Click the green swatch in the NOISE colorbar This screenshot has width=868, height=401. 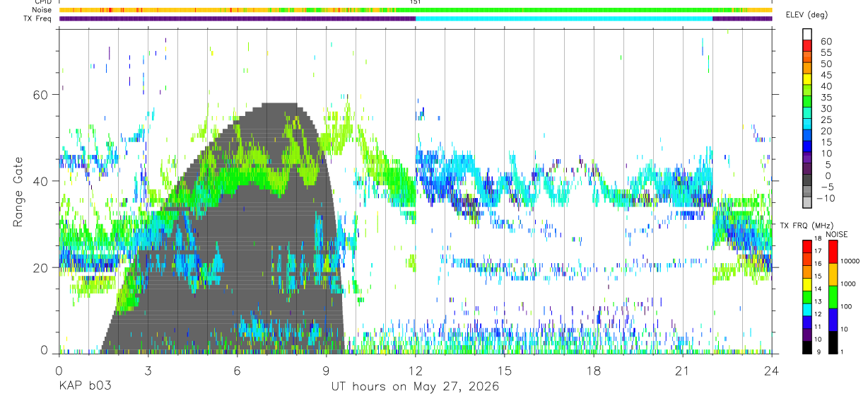(833, 297)
